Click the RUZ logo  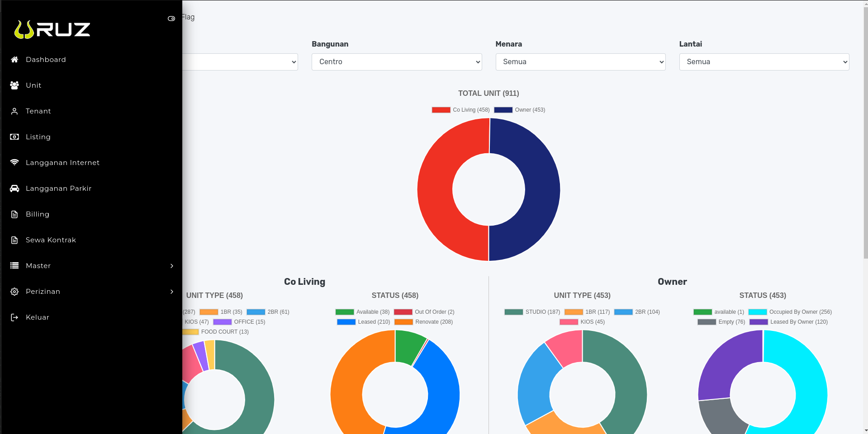(x=52, y=29)
